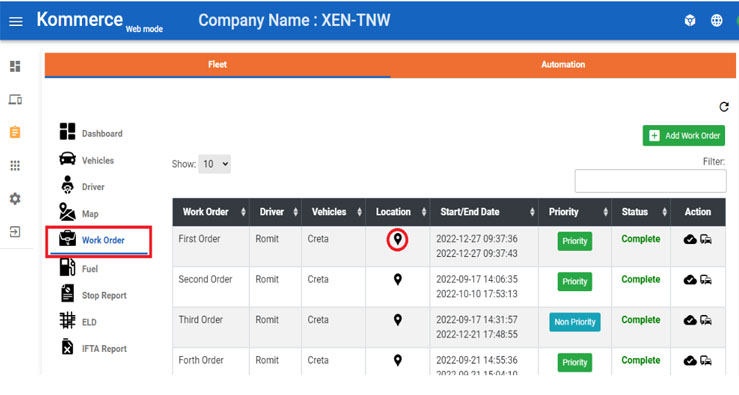Select the orange clipboard icon in the left rail
Image resolution: width=739 pixels, height=395 pixels.
pyautogui.click(x=15, y=132)
